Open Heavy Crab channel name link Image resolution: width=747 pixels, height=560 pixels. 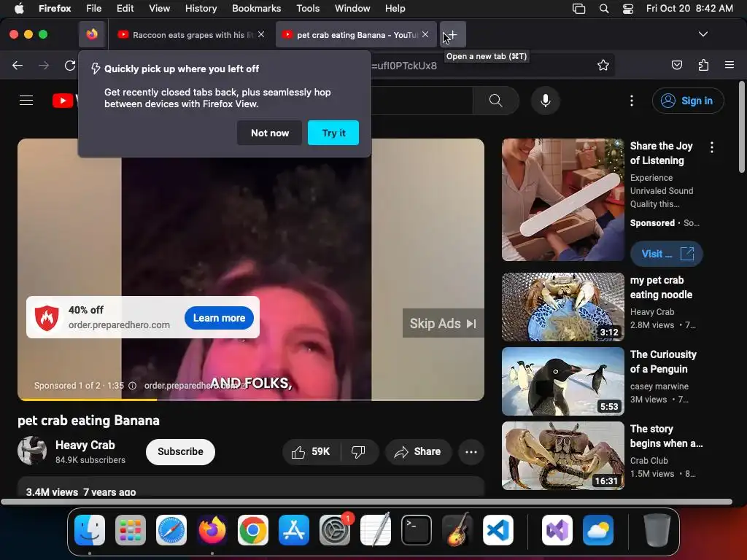click(x=85, y=445)
